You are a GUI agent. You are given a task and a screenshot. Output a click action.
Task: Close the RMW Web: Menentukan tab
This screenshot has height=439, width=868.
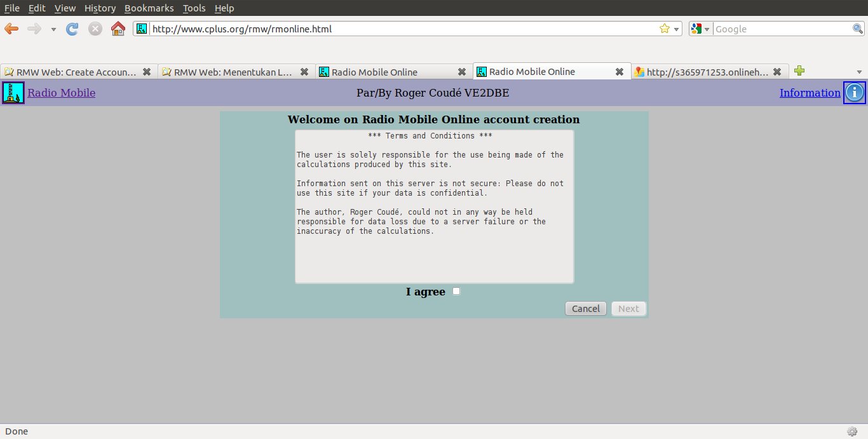(x=304, y=72)
